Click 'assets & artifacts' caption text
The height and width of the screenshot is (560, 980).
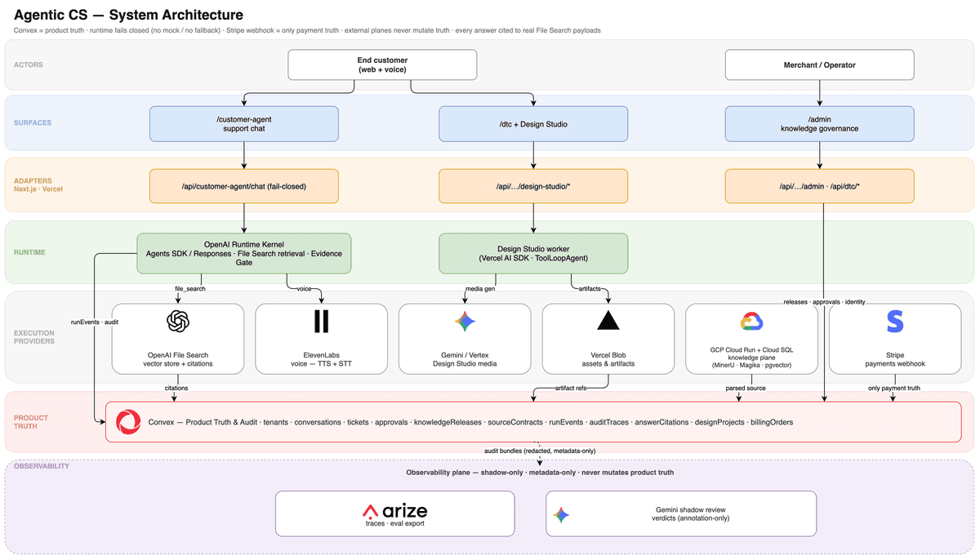pyautogui.click(x=608, y=364)
